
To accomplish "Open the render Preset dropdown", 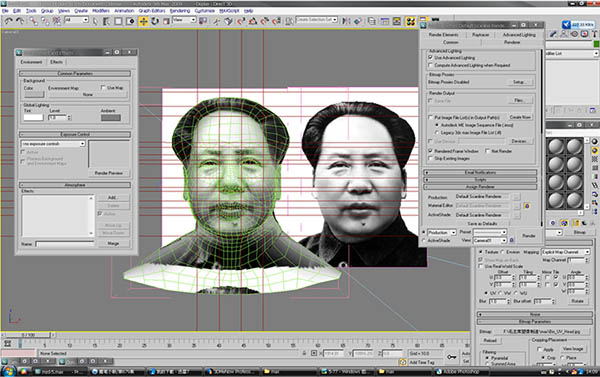I will click(x=490, y=232).
